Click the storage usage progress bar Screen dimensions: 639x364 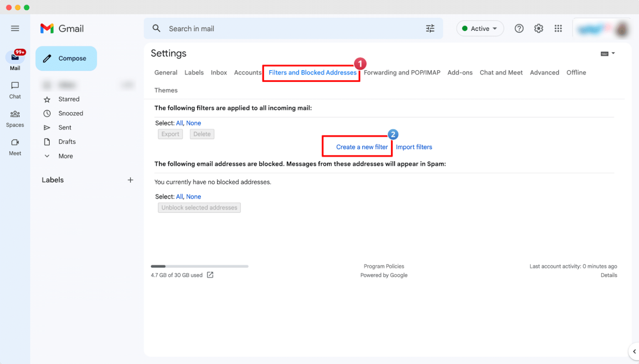tap(199, 266)
